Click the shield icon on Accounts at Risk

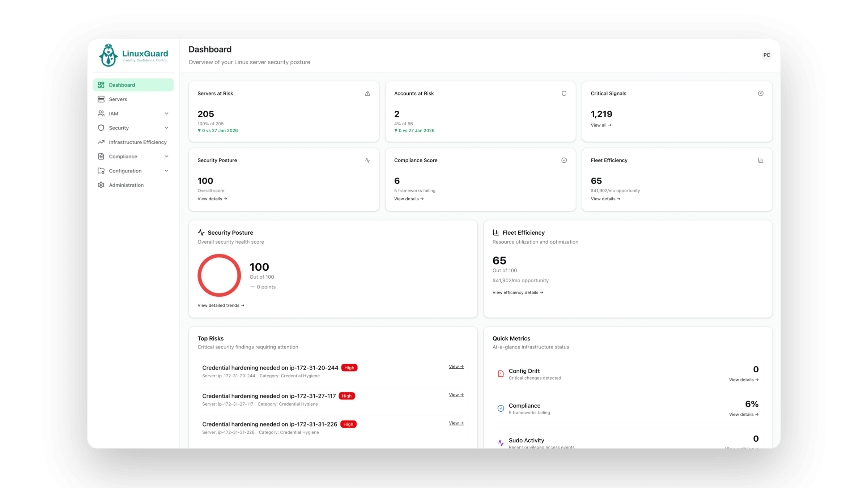click(564, 93)
